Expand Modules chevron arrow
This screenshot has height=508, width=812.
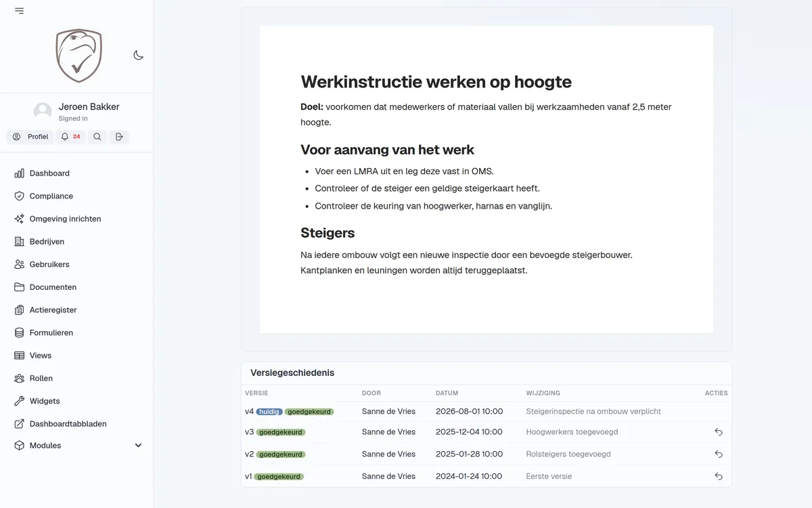(138, 446)
